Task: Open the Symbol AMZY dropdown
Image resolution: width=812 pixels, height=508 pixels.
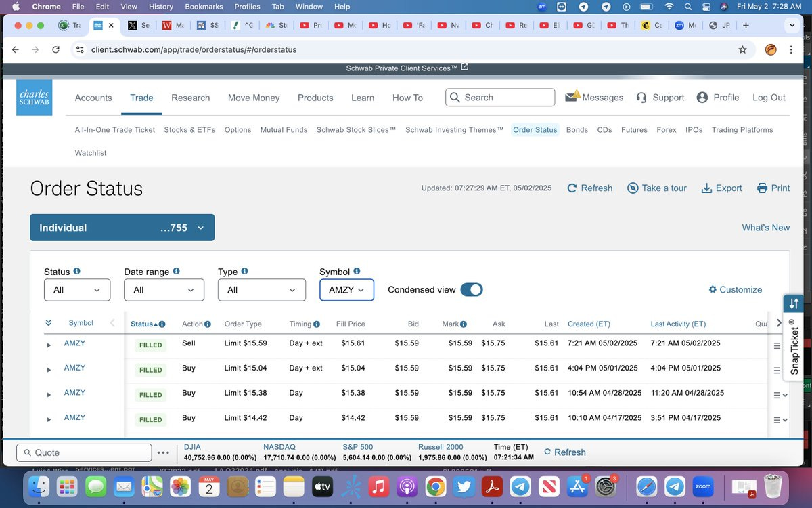Action: coord(346,290)
